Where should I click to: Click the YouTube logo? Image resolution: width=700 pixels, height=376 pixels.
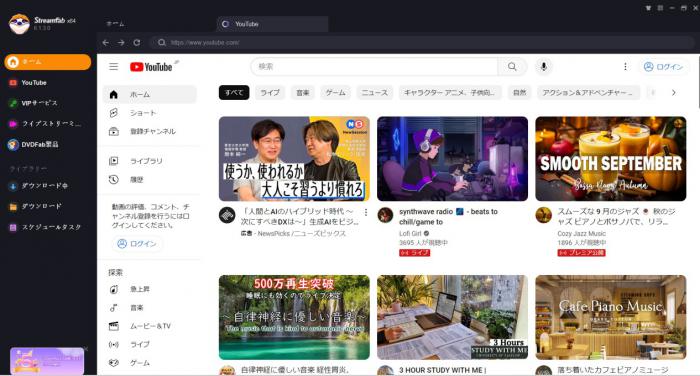[151, 67]
